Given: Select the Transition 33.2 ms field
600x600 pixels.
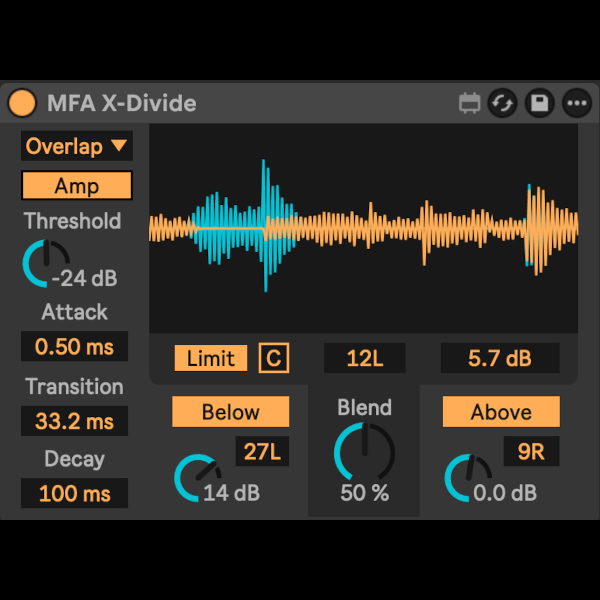Looking at the screenshot, I should pyautogui.click(x=75, y=421).
